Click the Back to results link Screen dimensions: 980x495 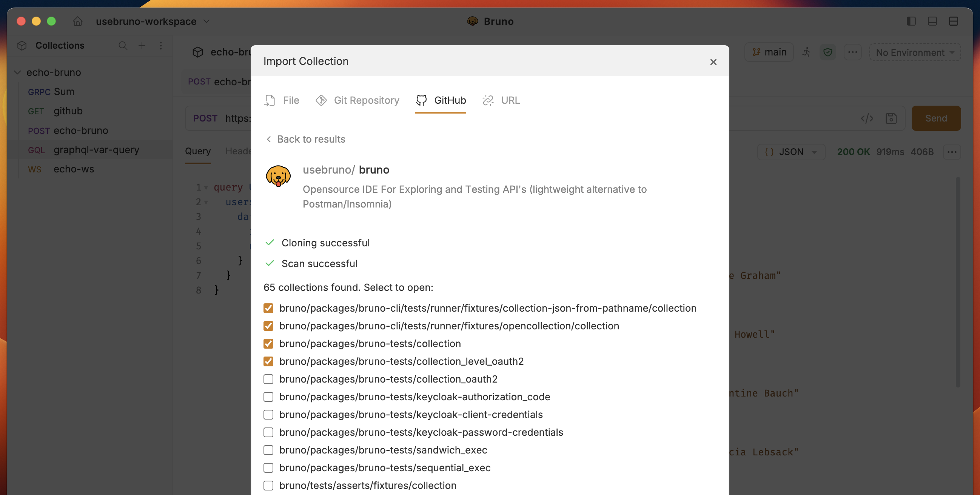(305, 139)
